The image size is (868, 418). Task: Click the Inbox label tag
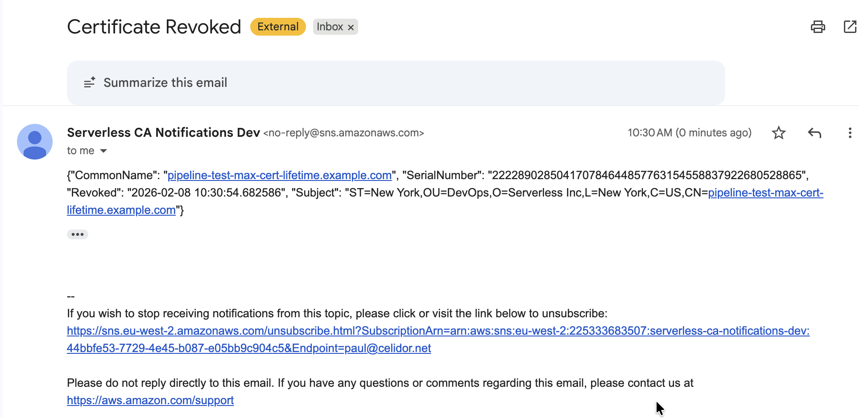tap(331, 26)
